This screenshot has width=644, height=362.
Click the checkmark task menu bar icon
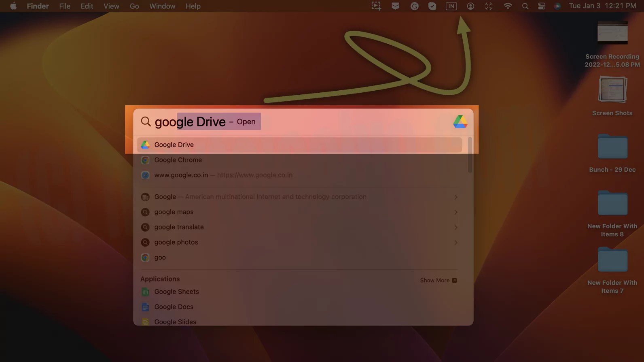pyautogui.click(x=432, y=6)
